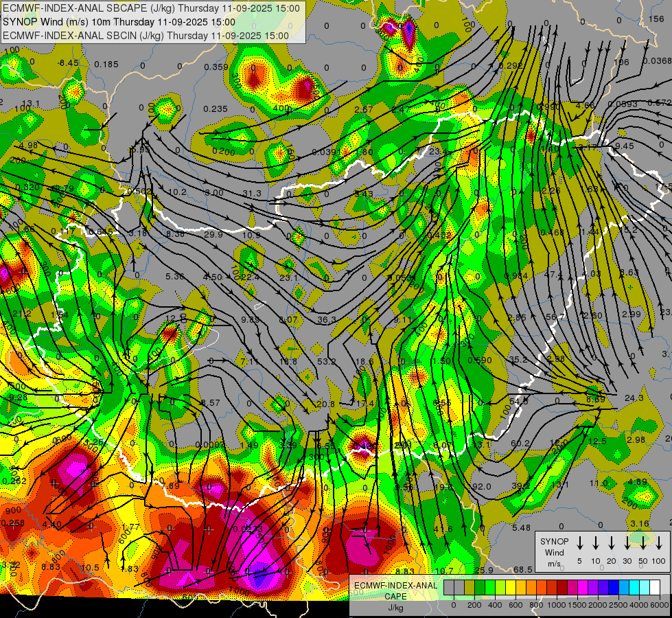
Task: Click the station value 41.6 on map
Action: point(443,529)
